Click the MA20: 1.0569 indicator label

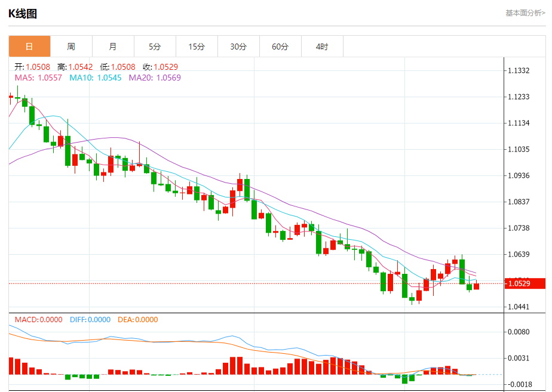(155, 78)
